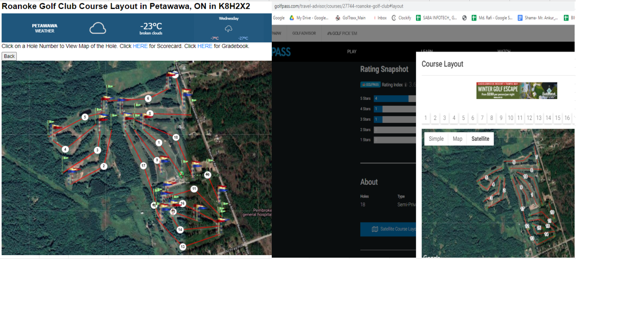Open the HERE link for Gradebook

pos(205,46)
